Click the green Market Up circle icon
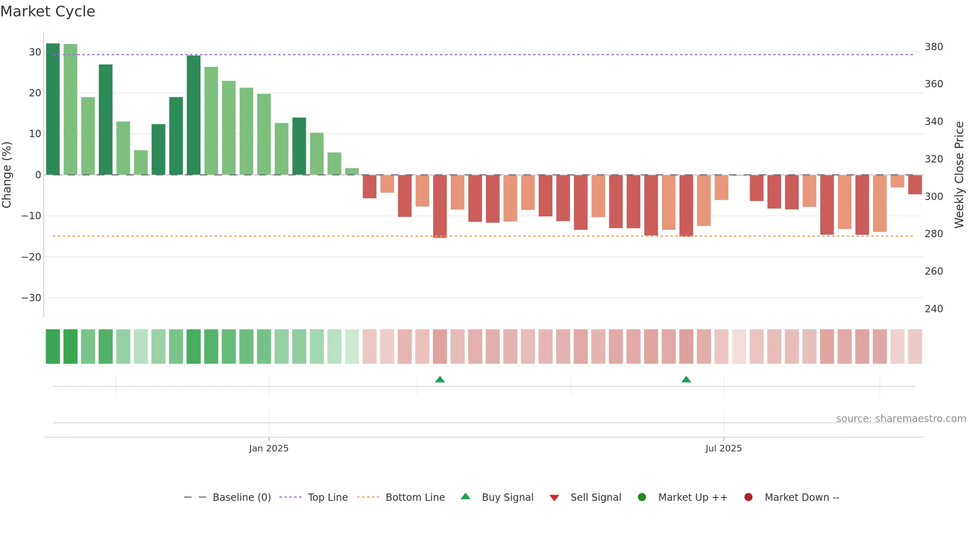The height and width of the screenshot is (551, 980). 642,497
